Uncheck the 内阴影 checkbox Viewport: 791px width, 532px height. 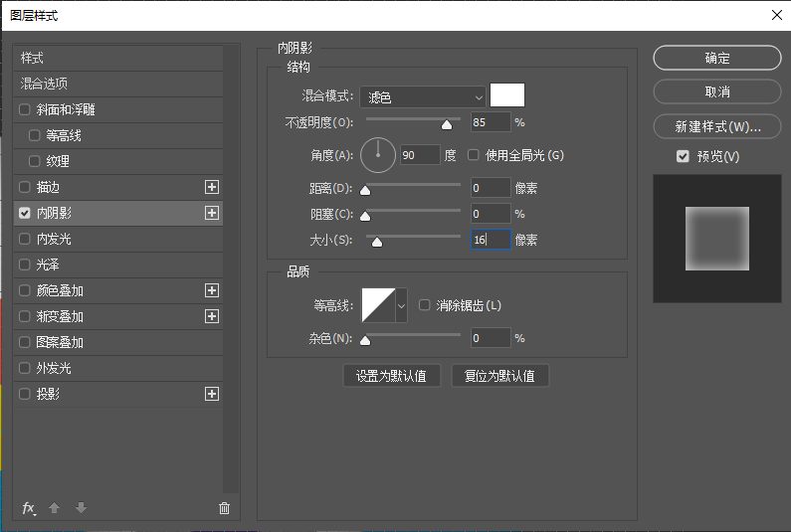click(25, 213)
